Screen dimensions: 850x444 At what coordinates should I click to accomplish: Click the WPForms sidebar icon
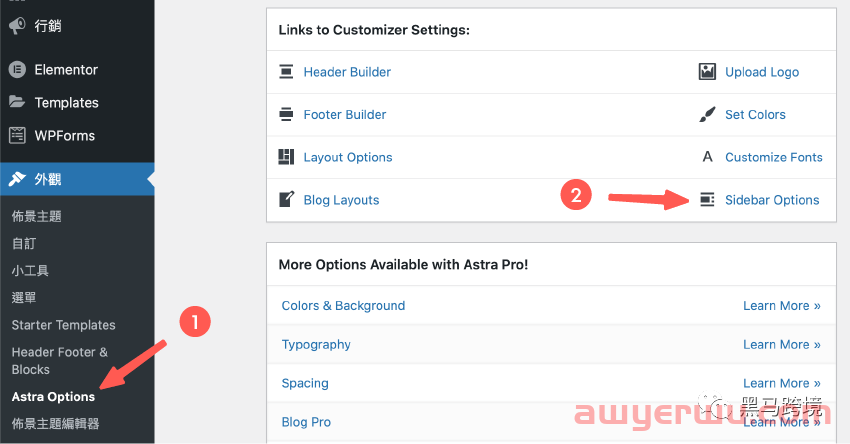click(x=17, y=136)
